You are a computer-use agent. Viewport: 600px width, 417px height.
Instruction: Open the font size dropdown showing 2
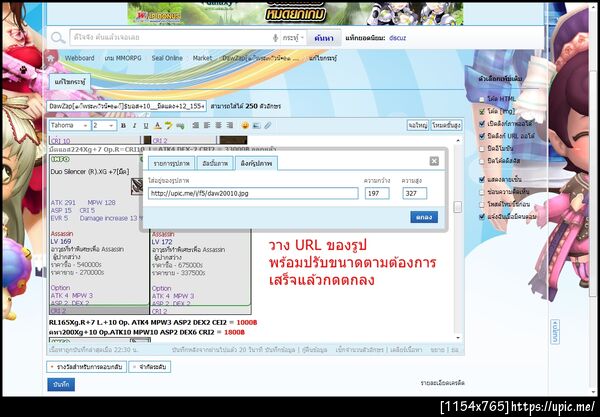pyautogui.click(x=104, y=125)
